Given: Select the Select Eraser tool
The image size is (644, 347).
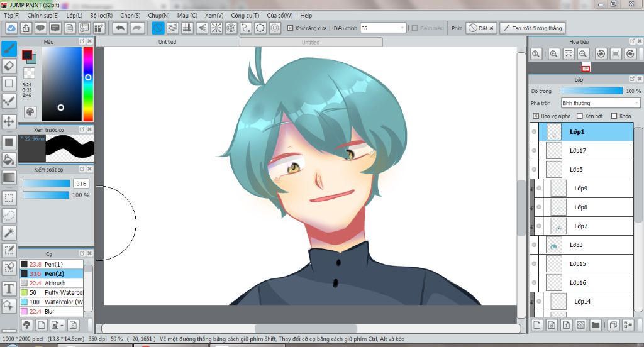Looking at the screenshot, I should [x=9, y=268].
